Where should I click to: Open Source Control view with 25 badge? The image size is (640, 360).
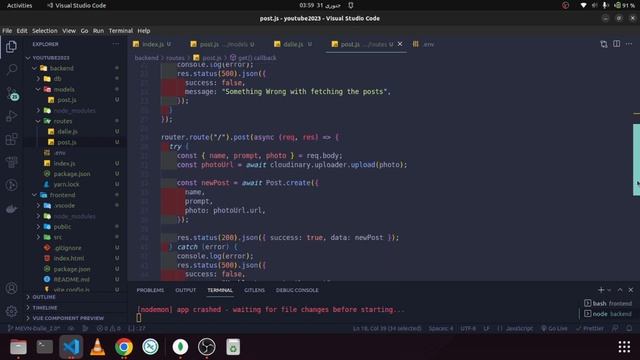tap(12, 93)
